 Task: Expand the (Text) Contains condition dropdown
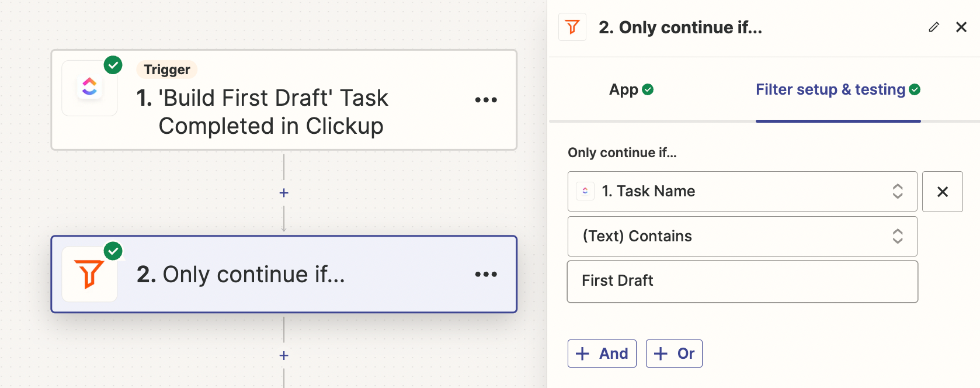(742, 236)
